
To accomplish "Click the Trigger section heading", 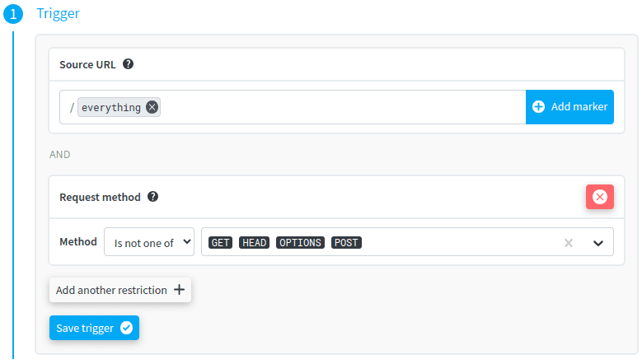I will [x=58, y=14].
